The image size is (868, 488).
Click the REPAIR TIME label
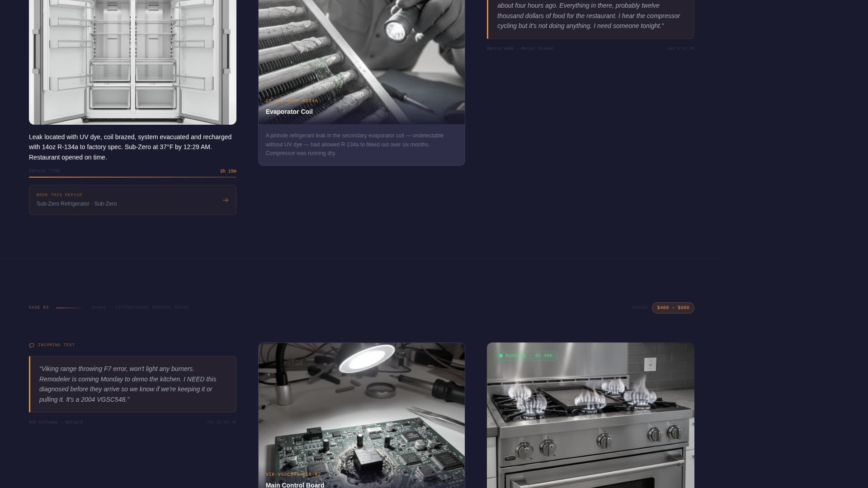point(44,171)
